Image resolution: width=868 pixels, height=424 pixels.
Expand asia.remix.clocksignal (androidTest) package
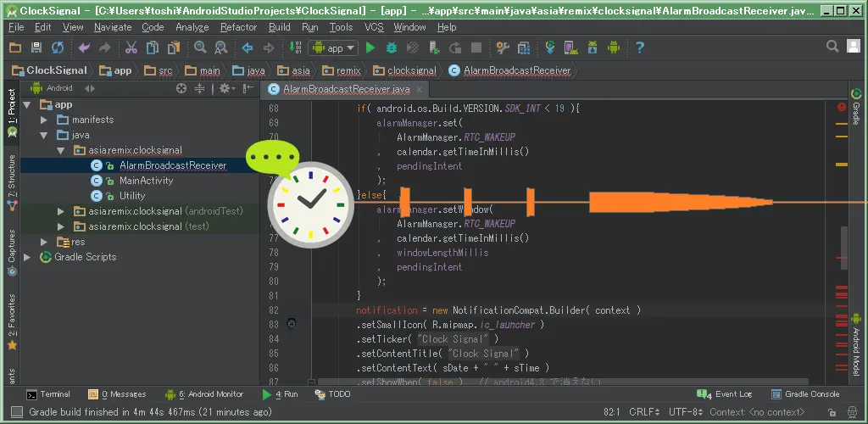click(60, 211)
